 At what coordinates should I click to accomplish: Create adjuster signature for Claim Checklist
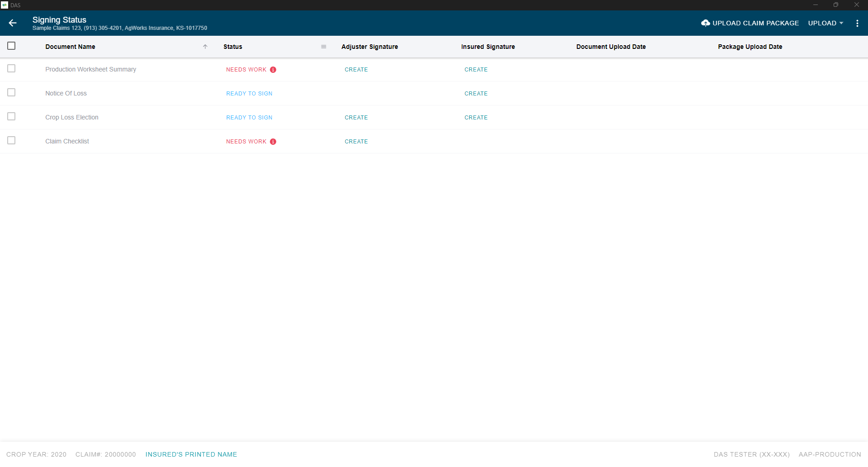click(356, 142)
